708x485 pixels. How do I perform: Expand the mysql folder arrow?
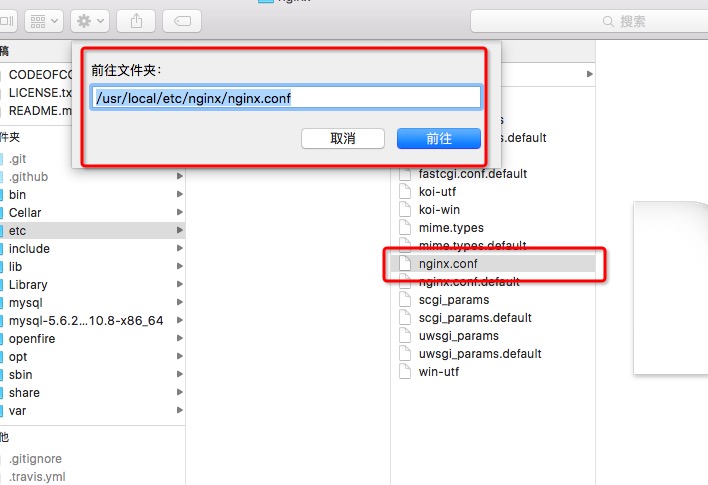[180, 303]
